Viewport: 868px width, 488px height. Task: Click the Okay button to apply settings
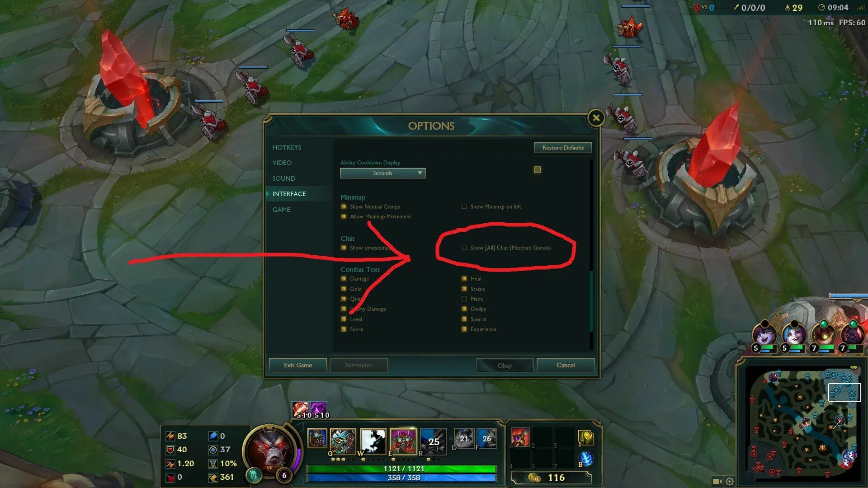(x=505, y=365)
